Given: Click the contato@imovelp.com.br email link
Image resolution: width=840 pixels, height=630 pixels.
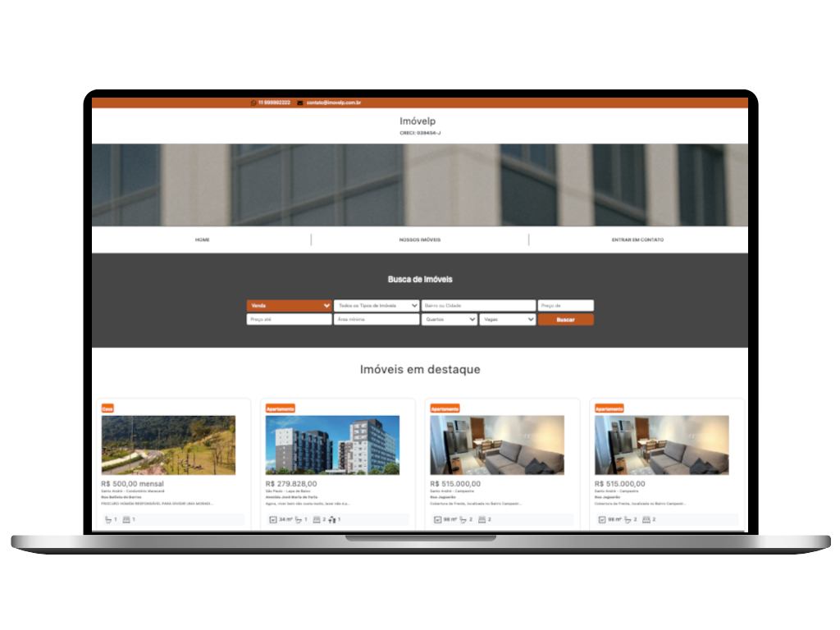Looking at the screenshot, I should point(334,103).
